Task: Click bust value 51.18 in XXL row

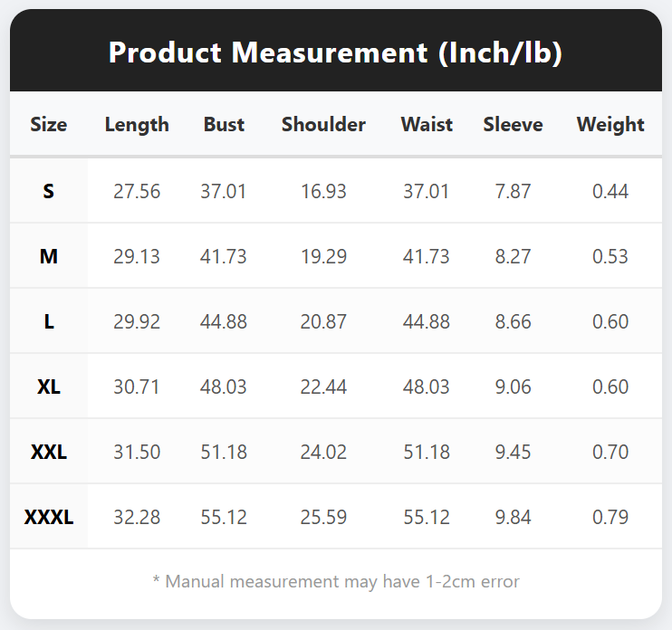Action: click(x=224, y=452)
